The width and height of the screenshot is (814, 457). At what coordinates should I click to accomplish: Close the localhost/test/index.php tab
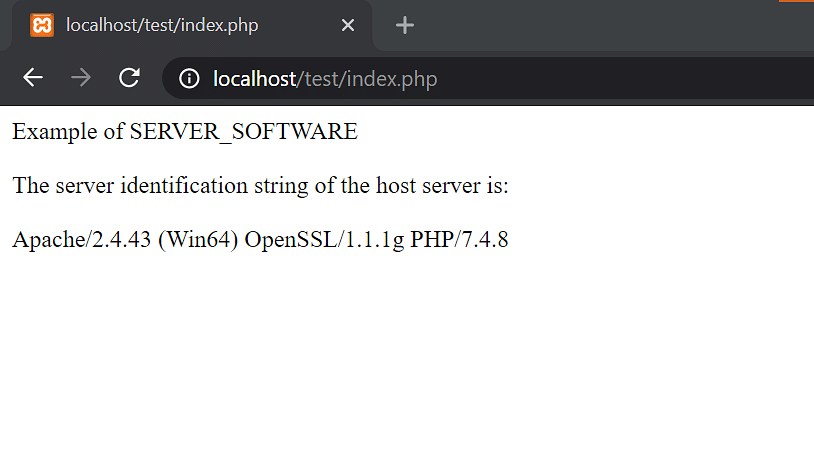click(x=348, y=25)
